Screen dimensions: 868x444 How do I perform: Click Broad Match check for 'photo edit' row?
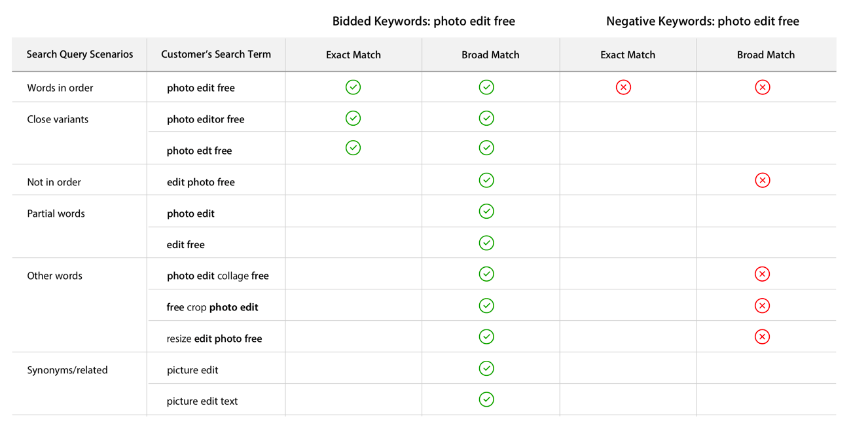coord(486,212)
